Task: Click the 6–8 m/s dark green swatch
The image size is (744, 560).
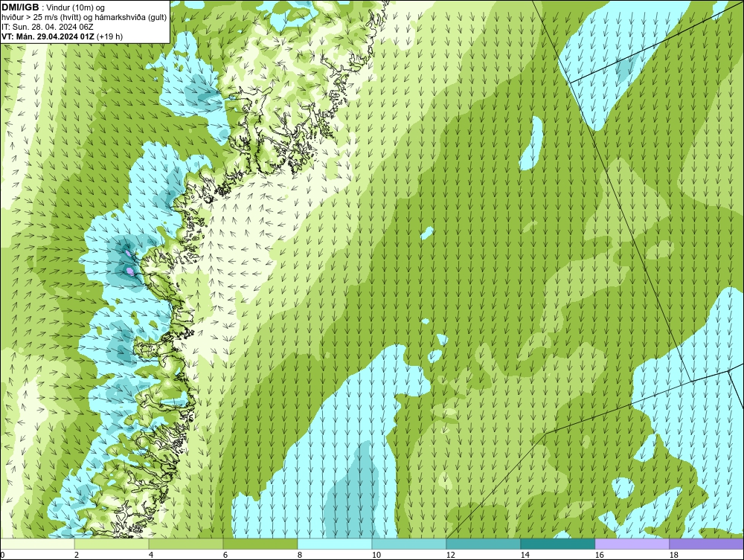Action: [260, 544]
